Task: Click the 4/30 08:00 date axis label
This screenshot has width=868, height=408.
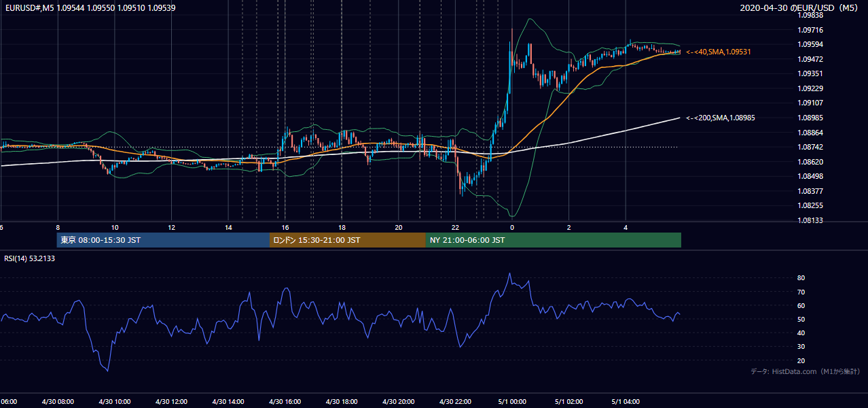Action: (57, 402)
